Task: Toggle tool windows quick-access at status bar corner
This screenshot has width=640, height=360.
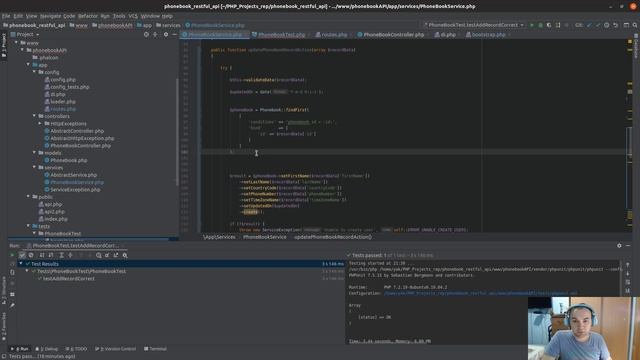Action: coord(4,356)
